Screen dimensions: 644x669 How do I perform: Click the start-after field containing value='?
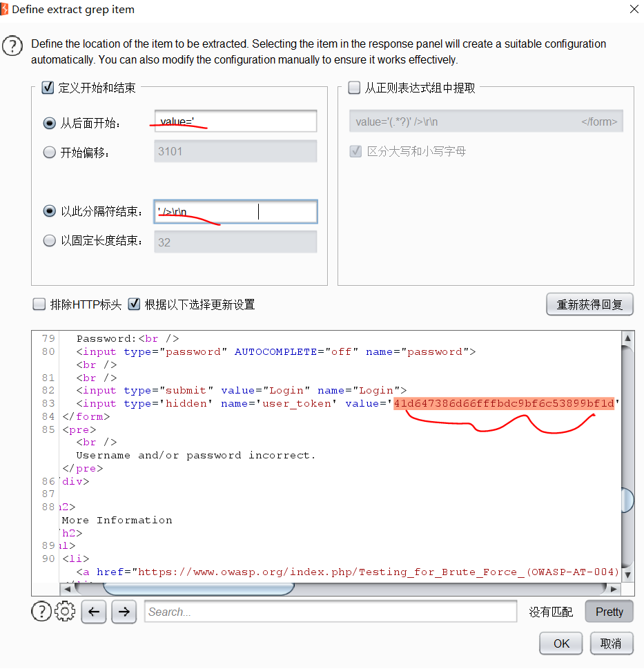pyautogui.click(x=235, y=122)
